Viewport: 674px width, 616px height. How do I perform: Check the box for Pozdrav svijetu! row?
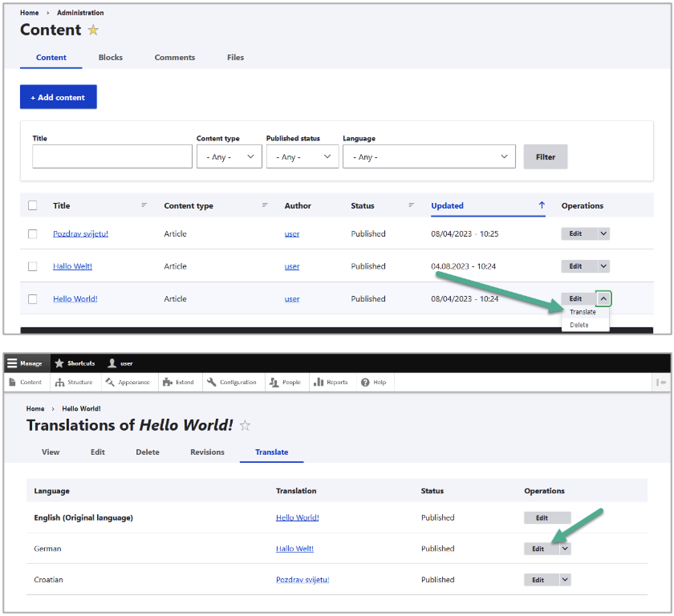[x=32, y=234]
